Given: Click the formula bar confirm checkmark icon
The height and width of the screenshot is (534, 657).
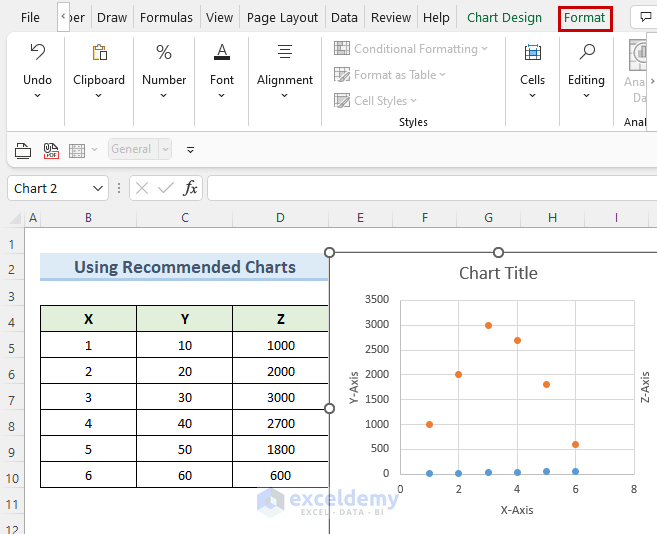Looking at the screenshot, I should tap(166, 188).
